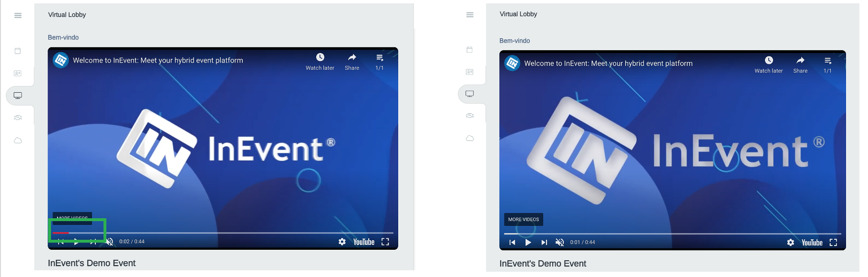The width and height of the screenshot is (868, 277).
Task: Click Share in left video
Action: coord(352,62)
